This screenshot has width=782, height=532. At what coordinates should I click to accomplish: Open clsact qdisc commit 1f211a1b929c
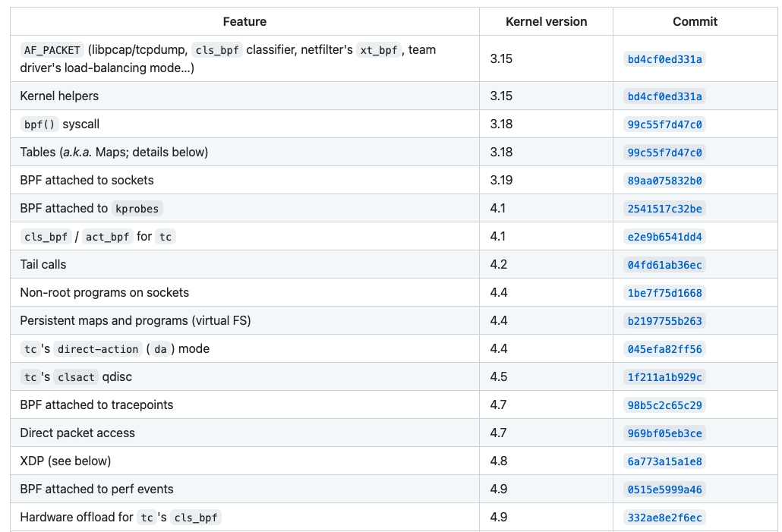[x=664, y=377]
